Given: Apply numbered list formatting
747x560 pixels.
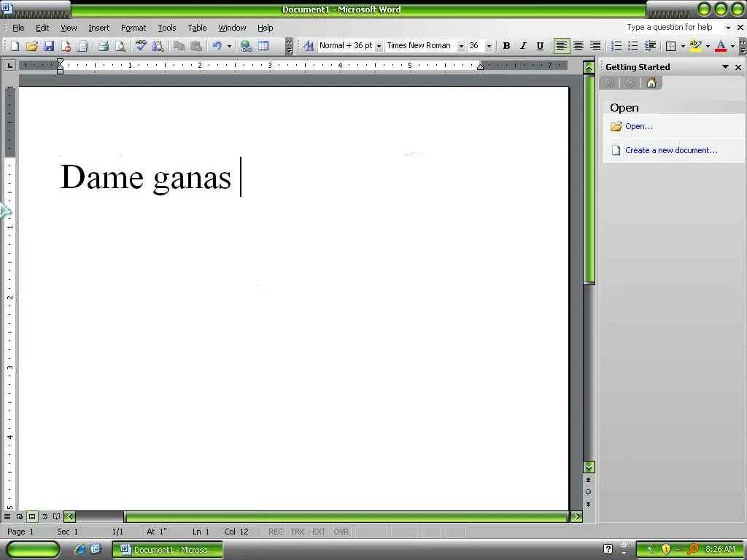Looking at the screenshot, I should click(616, 46).
